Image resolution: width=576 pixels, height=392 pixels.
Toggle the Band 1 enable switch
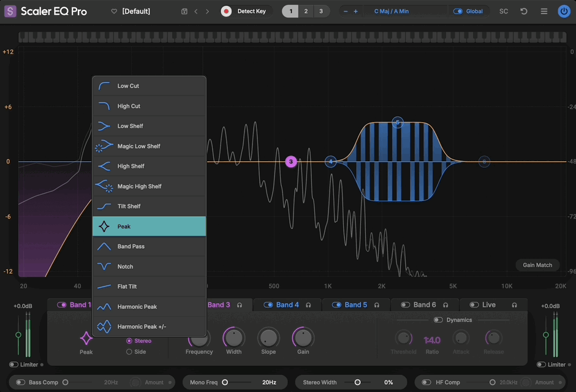tap(62, 304)
